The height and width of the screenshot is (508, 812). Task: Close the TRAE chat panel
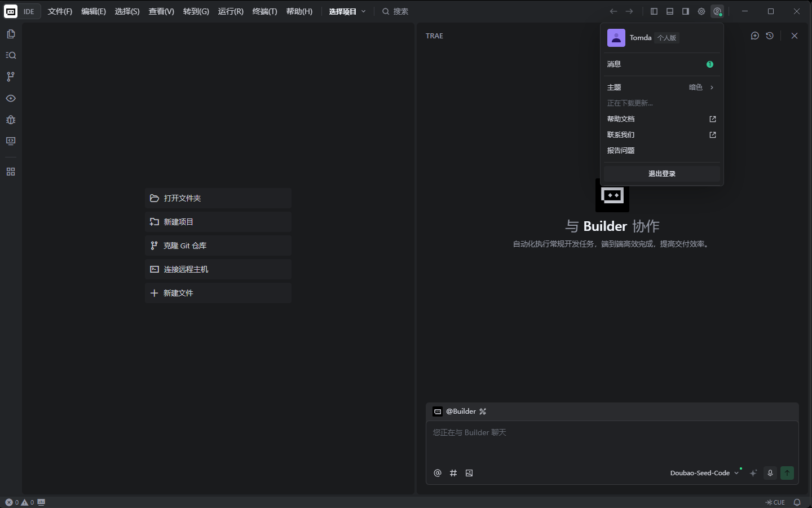point(795,36)
